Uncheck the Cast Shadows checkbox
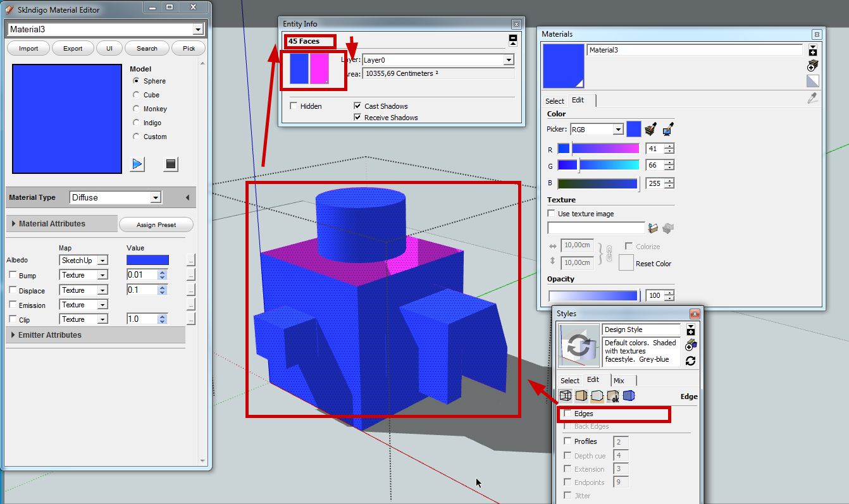 pyautogui.click(x=357, y=106)
